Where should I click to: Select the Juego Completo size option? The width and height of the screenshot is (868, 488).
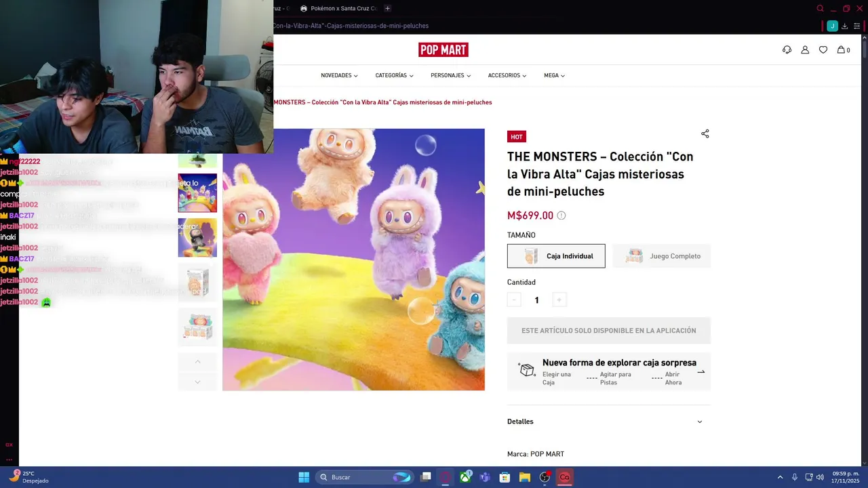[662, 256]
